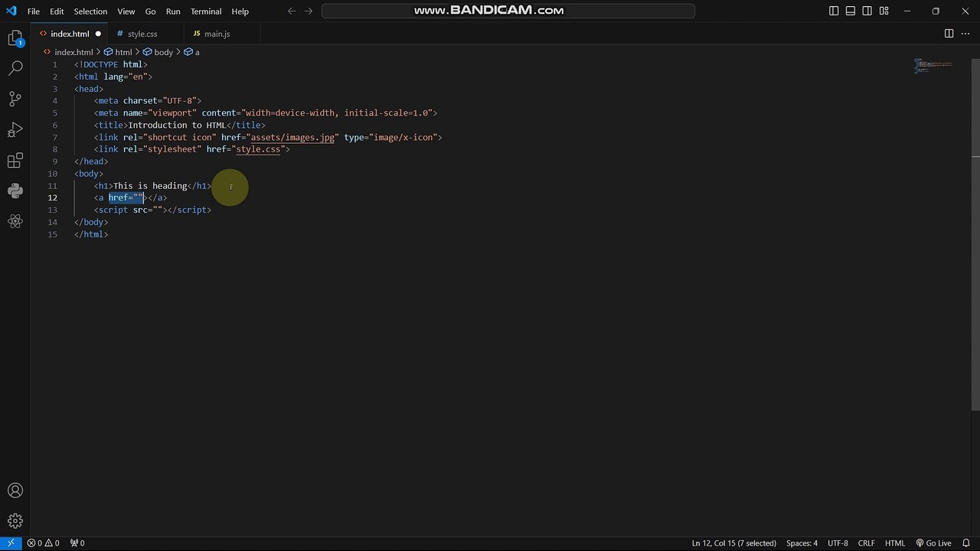Click index.html in the breadcrumb
The height and width of the screenshot is (551, 980).
(x=73, y=52)
